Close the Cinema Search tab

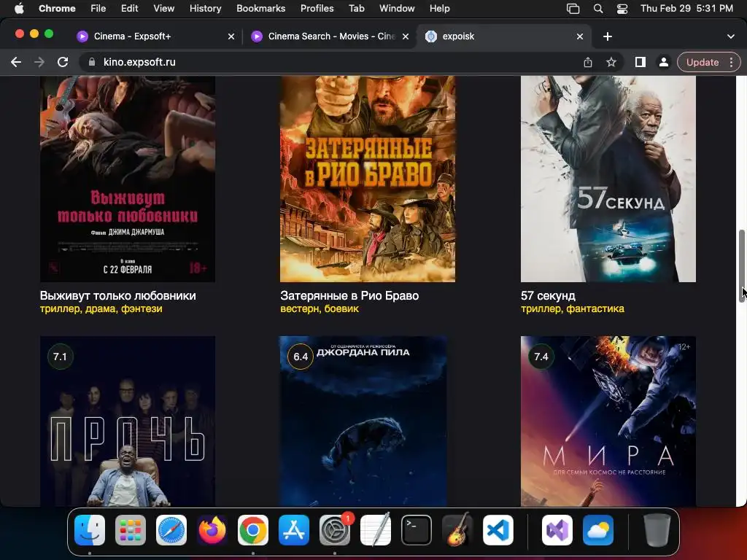click(406, 36)
